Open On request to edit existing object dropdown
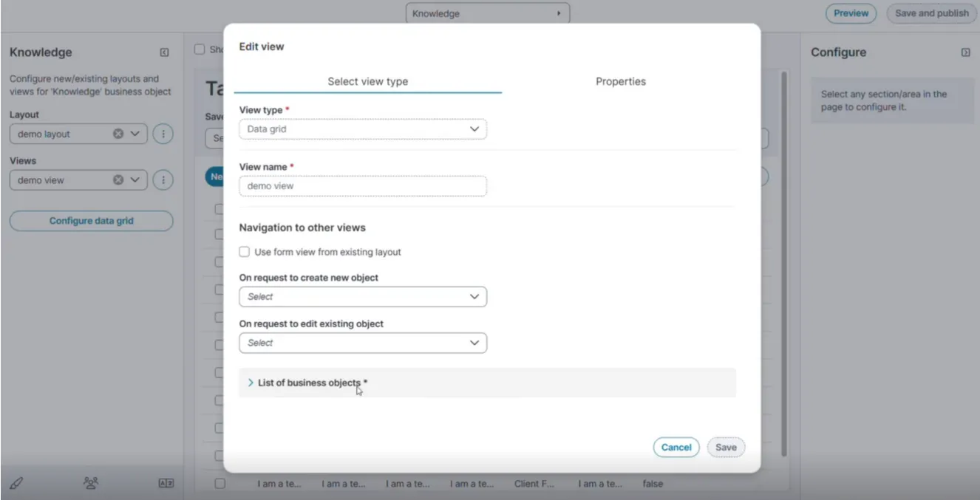 (363, 343)
